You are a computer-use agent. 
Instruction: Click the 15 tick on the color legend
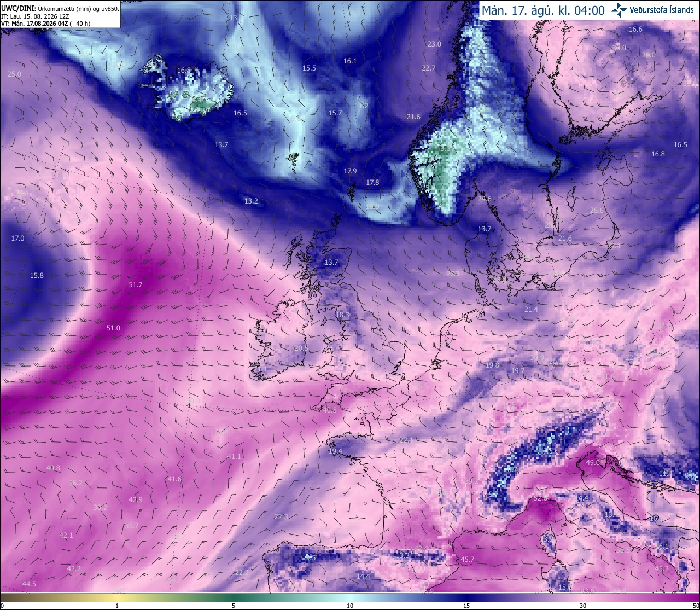click(466, 605)
